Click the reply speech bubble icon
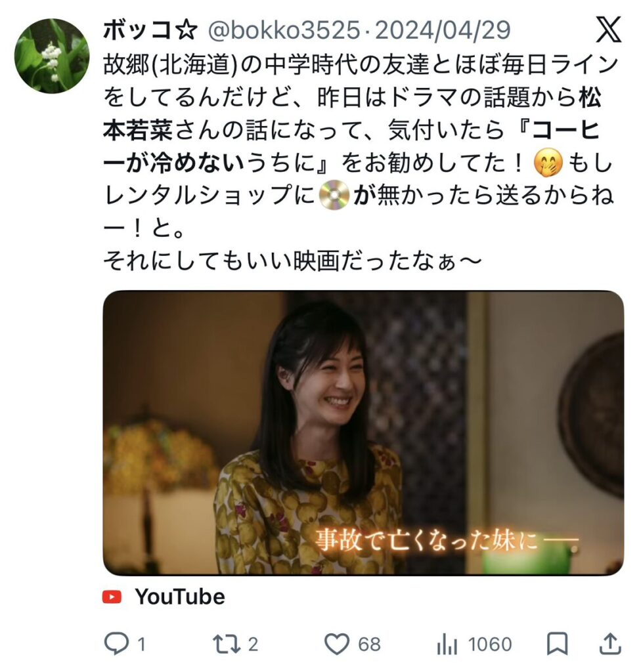Viewport: 639px width, 672px height. (116, 644)
